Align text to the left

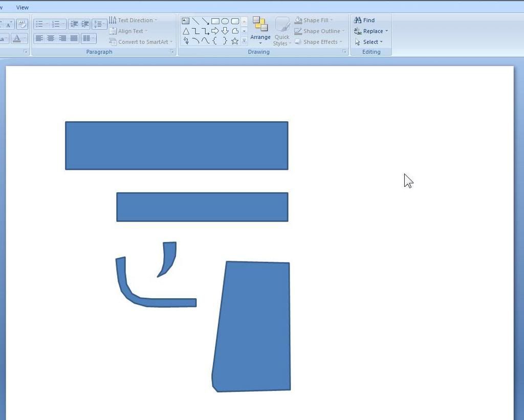[39, 38]
